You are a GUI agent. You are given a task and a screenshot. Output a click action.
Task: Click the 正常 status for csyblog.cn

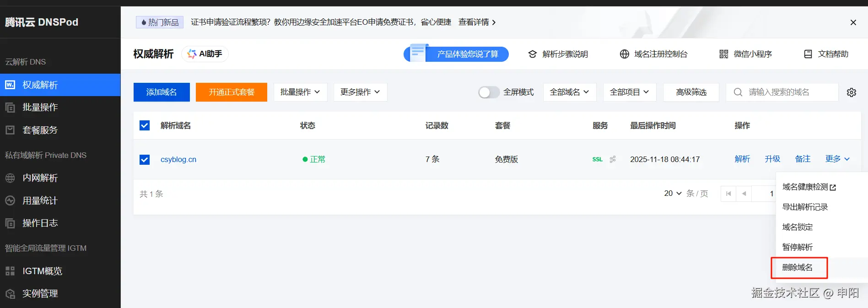[x=314, y=159]
